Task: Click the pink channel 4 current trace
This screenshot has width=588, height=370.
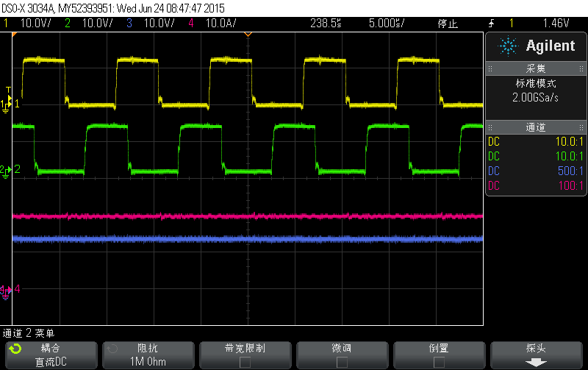Action: click(x=248, y=216)
